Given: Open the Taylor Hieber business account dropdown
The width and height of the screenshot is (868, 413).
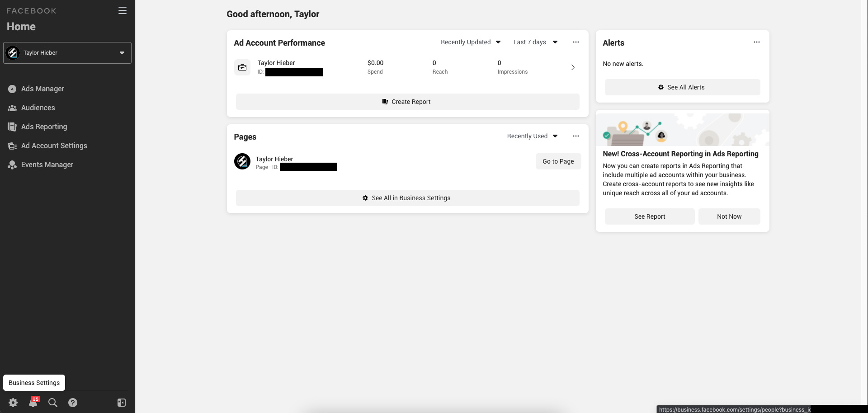Looking at the screenshot, I should pyautogui.click(x=67, y=53).
